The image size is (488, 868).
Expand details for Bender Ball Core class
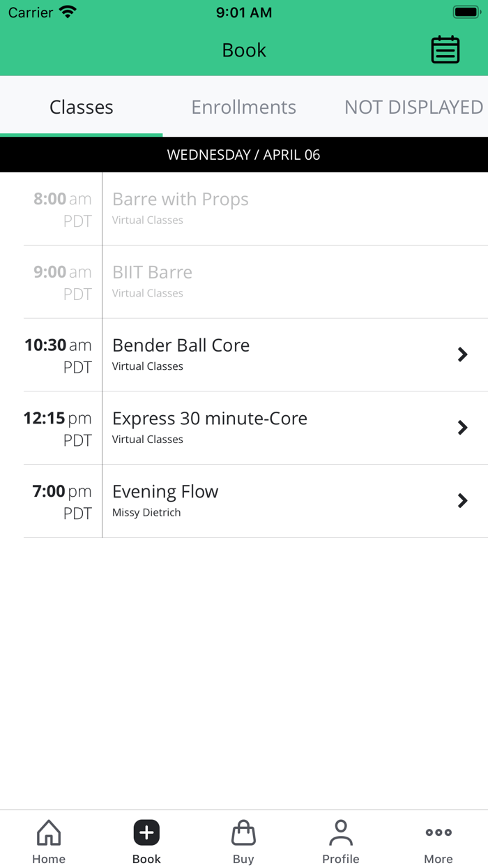pos(462,354)
